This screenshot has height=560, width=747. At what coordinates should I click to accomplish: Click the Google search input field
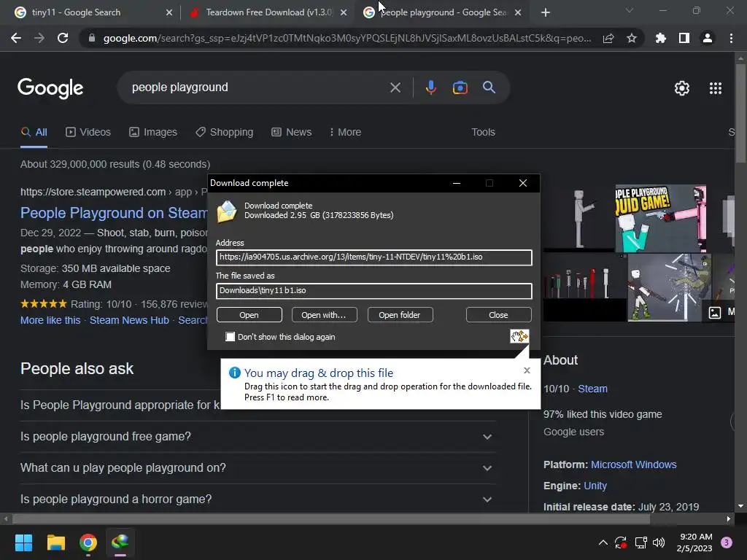pyautogui.click(x=258, y=87)
